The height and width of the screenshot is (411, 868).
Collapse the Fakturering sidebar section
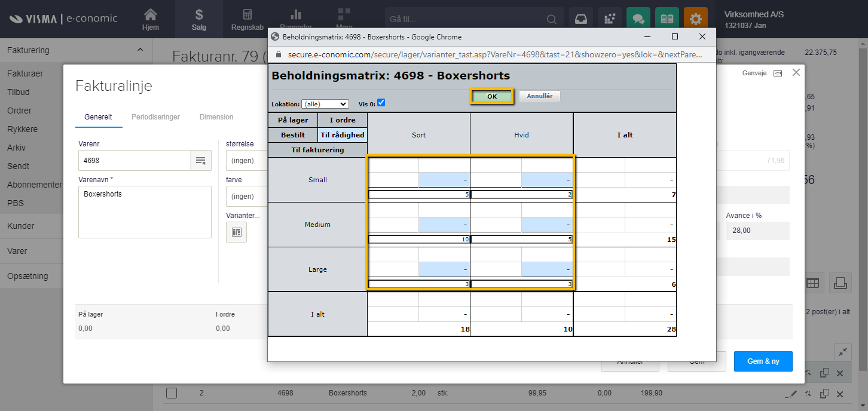pyautogui.click(x=140, y=50)
